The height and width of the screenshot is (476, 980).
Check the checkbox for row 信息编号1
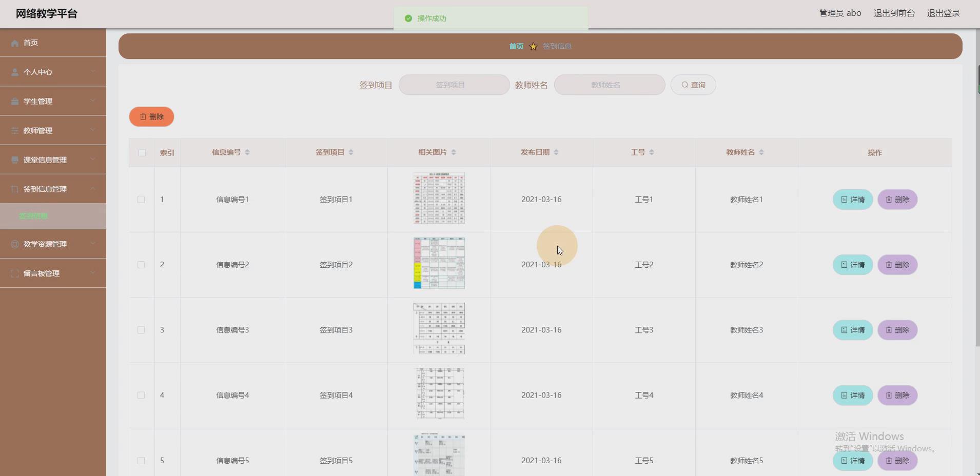(x=141, y=200)
